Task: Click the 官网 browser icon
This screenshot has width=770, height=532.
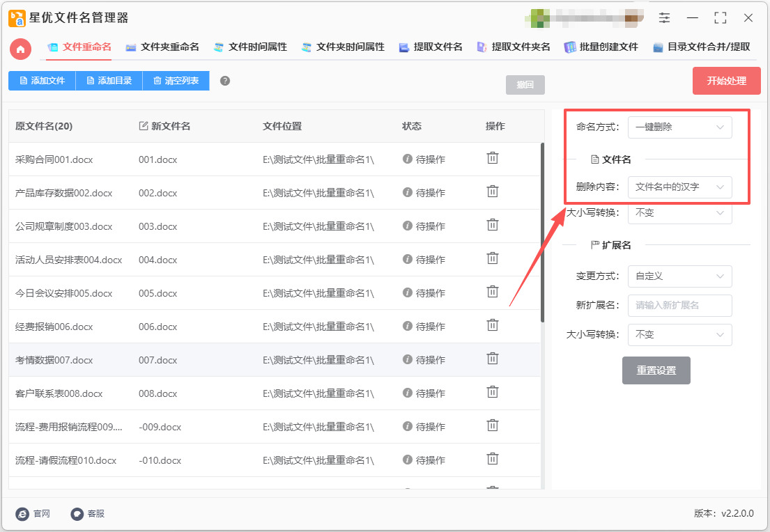Action: [x=23, y=514]
